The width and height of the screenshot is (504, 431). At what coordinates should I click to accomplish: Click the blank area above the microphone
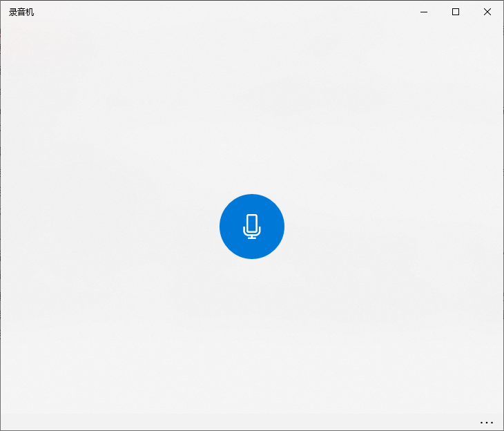[x=252, y=111]
